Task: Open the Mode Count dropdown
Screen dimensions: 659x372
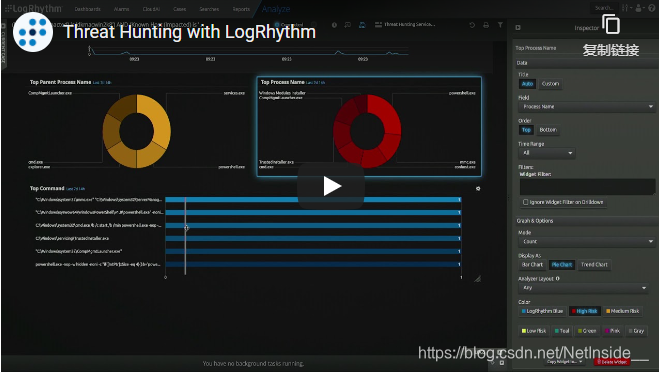Action: (x=587, y=242)
